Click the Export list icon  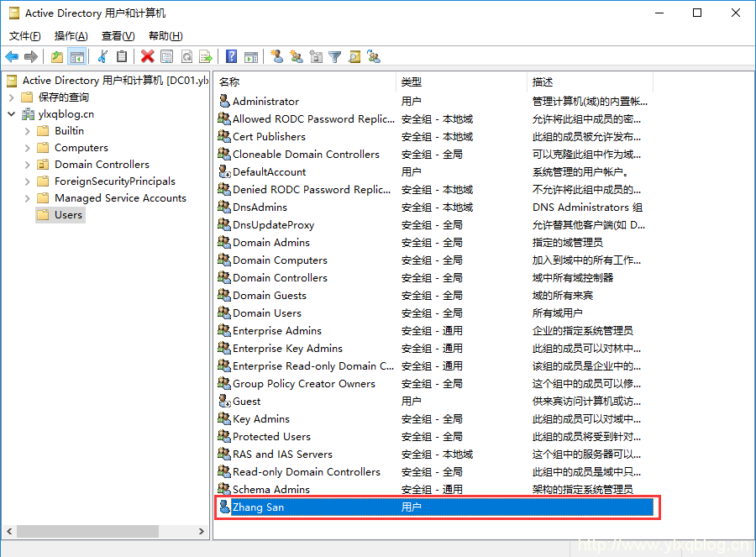[206, 57]
